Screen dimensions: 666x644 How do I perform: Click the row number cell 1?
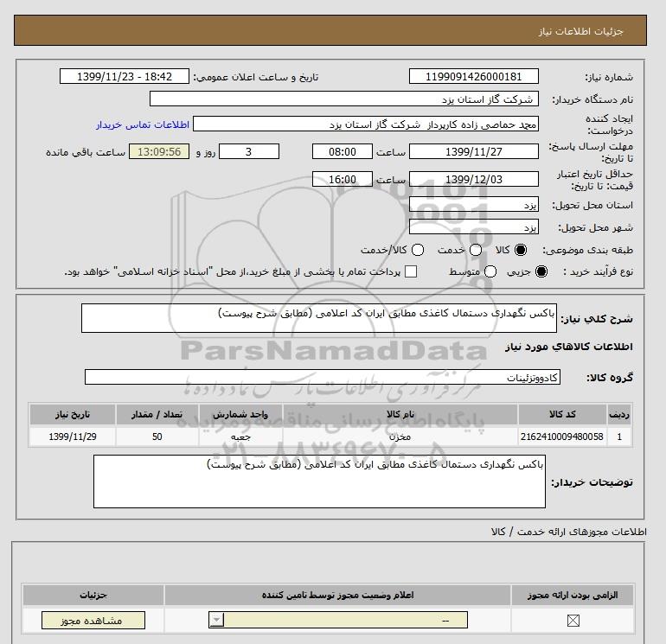pos(619,437)
